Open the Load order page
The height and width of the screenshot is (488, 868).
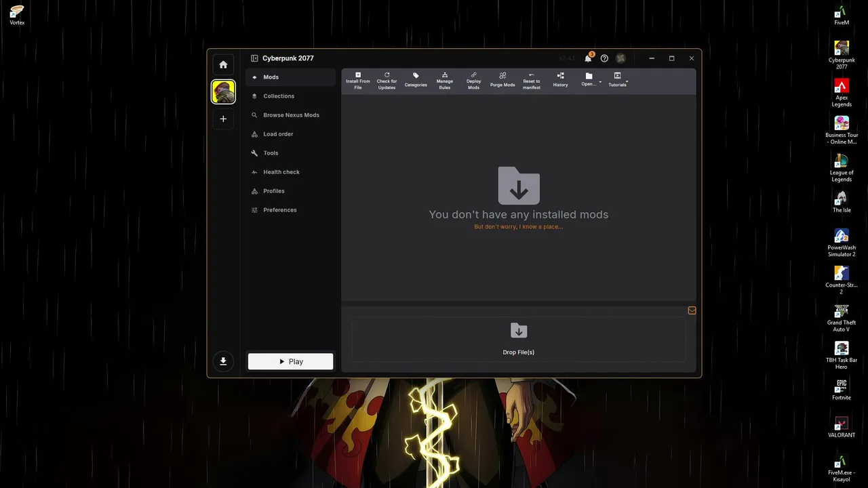(x=290, y=134)
